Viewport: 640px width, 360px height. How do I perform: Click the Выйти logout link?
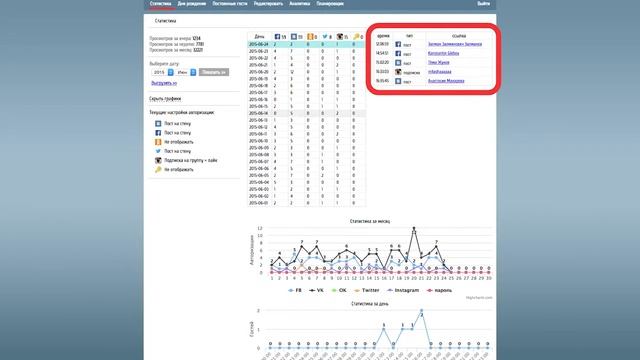483,4
